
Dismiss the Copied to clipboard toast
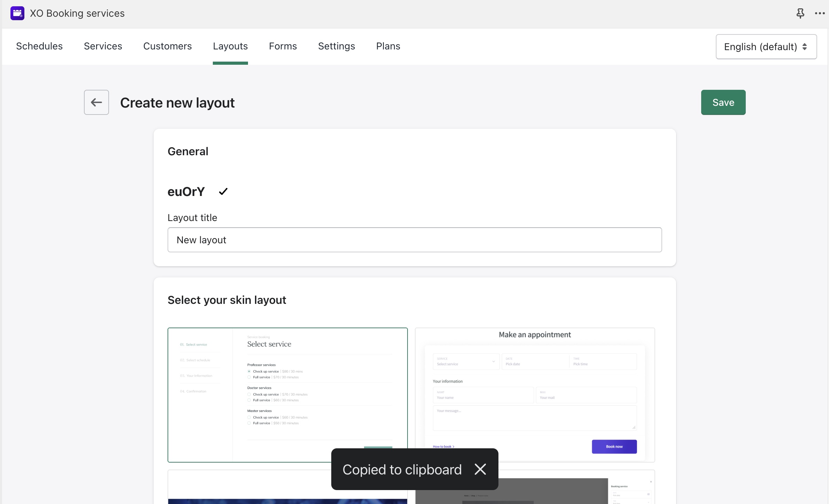(480, 469)
